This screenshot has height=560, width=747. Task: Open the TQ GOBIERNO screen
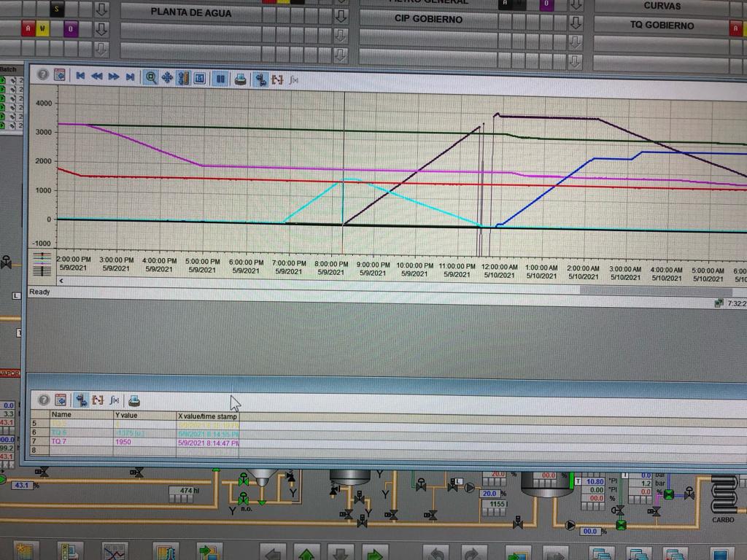tap(662, 26)
